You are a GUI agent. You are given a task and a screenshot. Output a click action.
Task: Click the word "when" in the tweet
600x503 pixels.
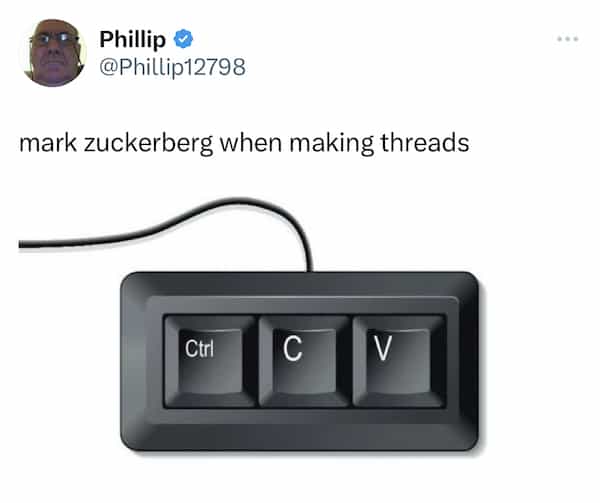point(251,142)
